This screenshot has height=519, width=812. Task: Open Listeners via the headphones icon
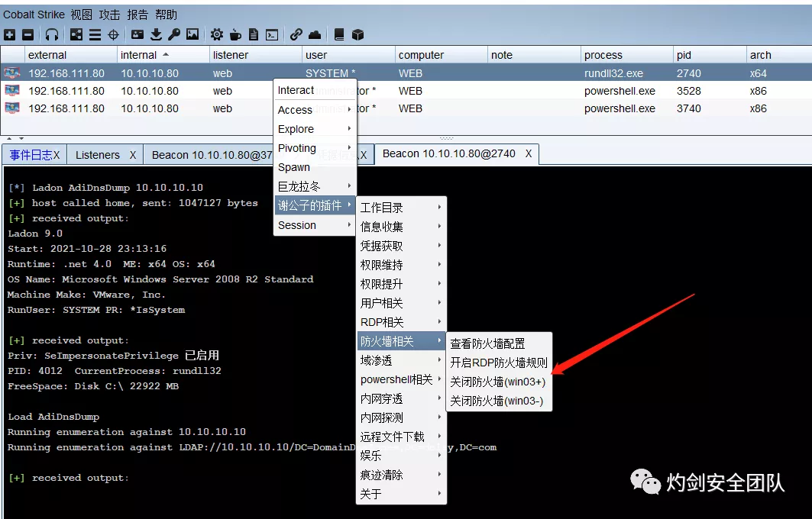(x=52, y=34)
